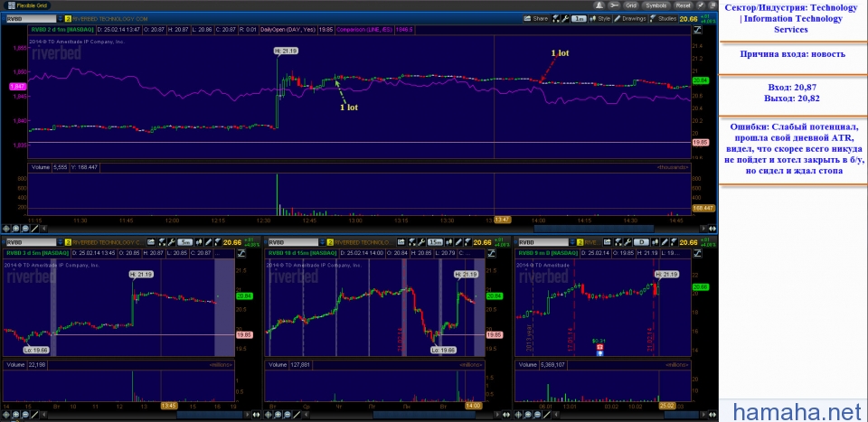Click the RVBD symbol field on daily chart

pyautogui.click(x=544, y=242)
